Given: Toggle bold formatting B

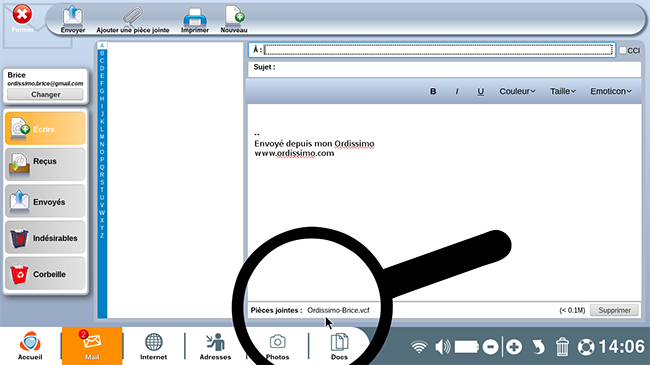Looking at the screenshot, I should (433, 91).
